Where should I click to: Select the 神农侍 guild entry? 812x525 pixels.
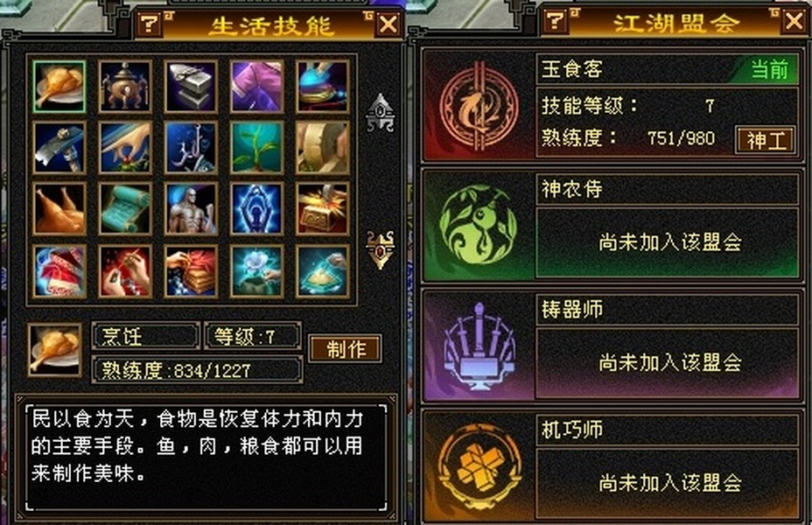pyautogui.click(x=612, y=226)
